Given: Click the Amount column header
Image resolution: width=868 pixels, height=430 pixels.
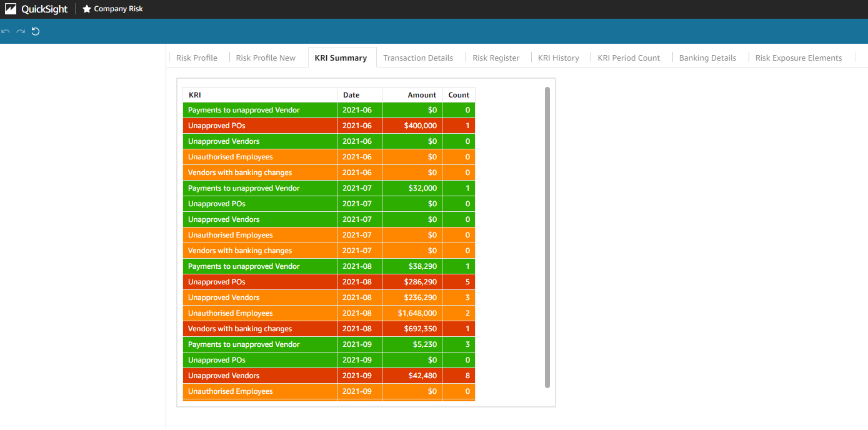Looking at the screenshot, I should [x=422, y=95].
